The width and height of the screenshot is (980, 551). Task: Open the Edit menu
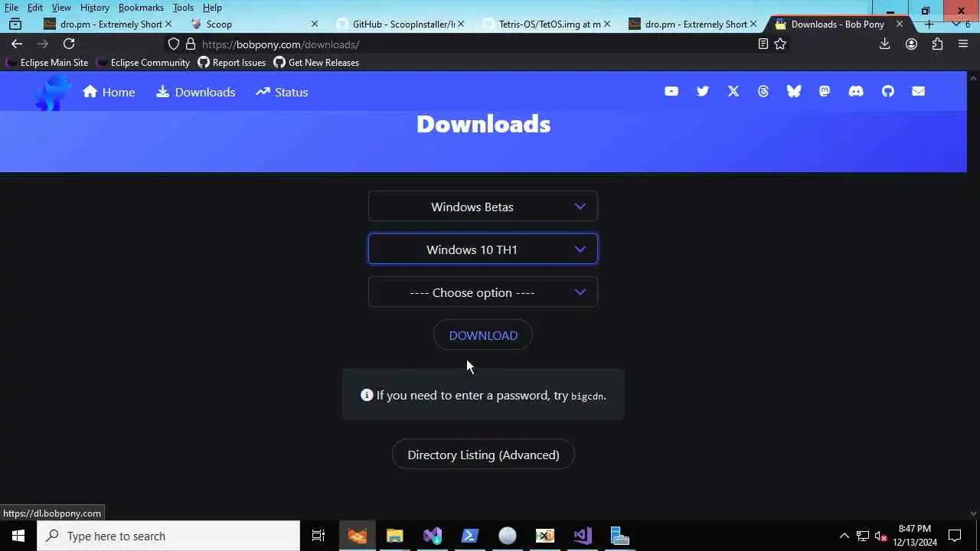35,8
